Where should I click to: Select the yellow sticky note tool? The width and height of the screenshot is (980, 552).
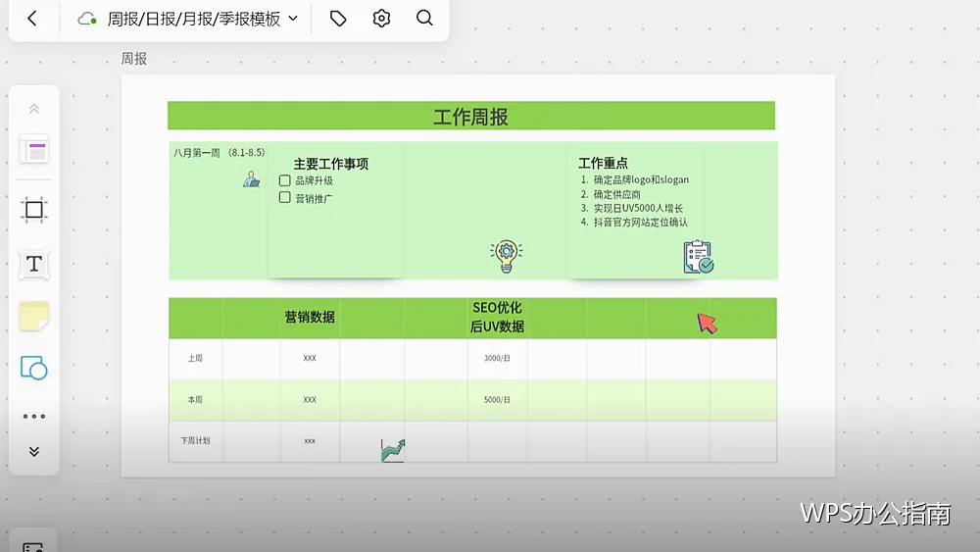pos(34,316)
